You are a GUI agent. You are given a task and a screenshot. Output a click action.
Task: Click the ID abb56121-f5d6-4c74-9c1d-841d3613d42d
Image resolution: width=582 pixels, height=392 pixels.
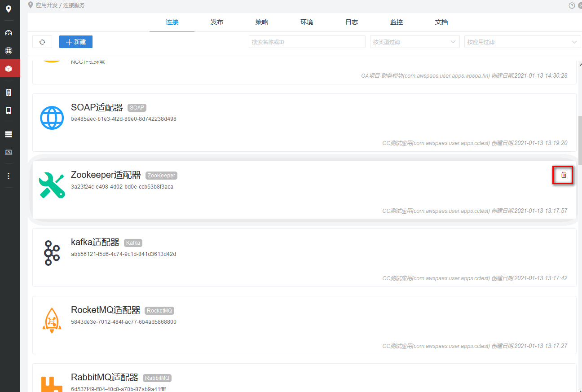[x=123, y=254]
